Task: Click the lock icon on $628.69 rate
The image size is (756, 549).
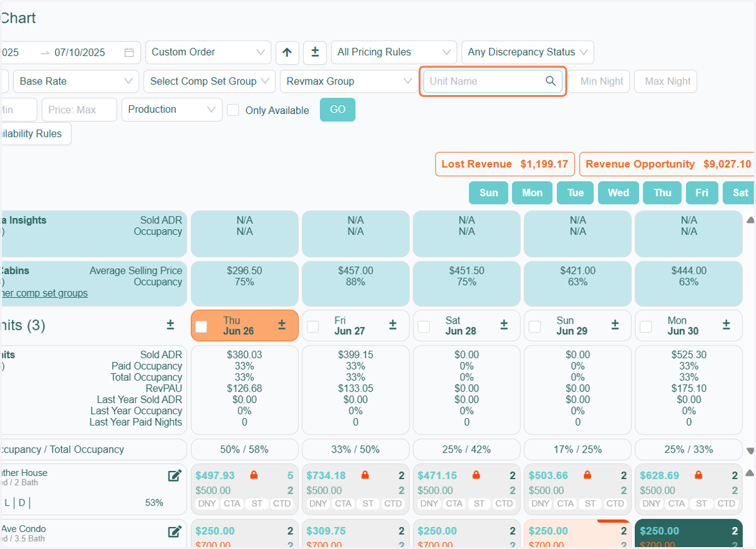Action: coord(698,475)
